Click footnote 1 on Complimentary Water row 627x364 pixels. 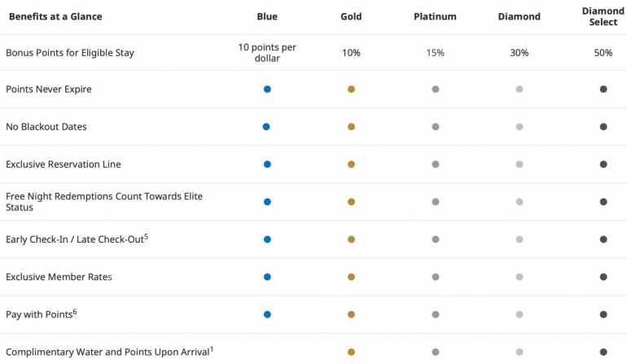click(x=211, y=349)
